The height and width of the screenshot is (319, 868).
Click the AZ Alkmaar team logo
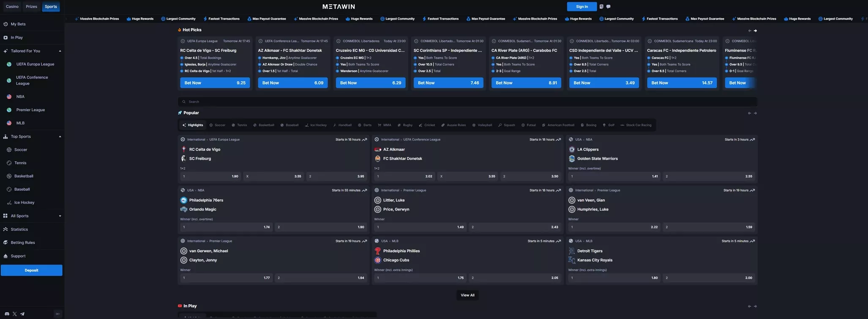[378, 149]
